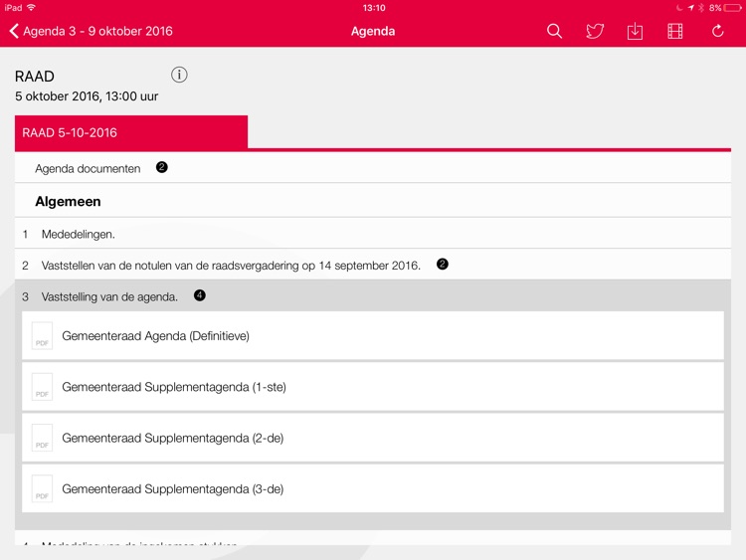The height and width of the screenshot is (560, 746).
Task: Tap the battery indicator in the status bar
Action: [x=733, y=8]
